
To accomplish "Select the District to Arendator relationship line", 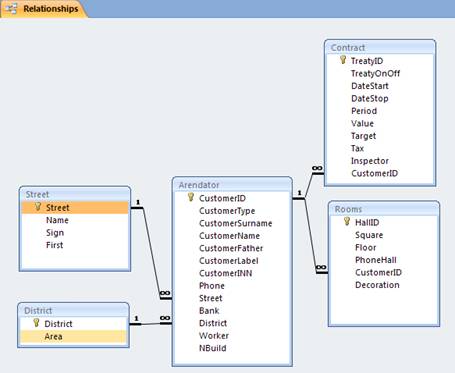I will (151, 323).
